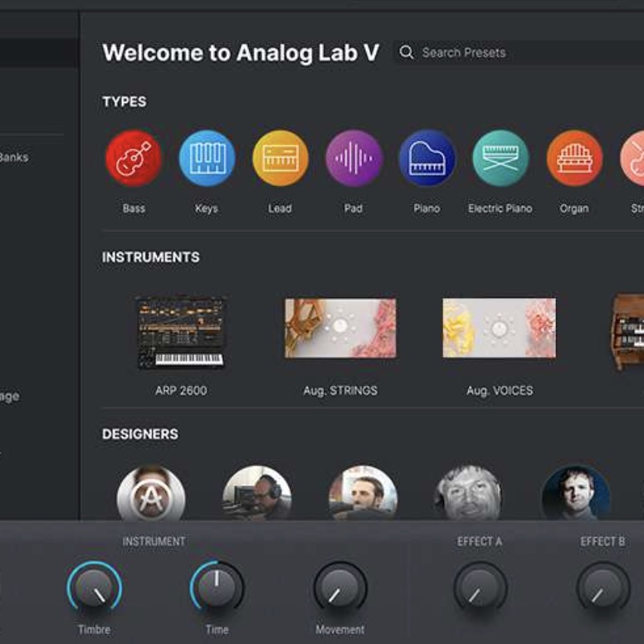
Task: Click the Aug. VOICES label
Action: 500,391
